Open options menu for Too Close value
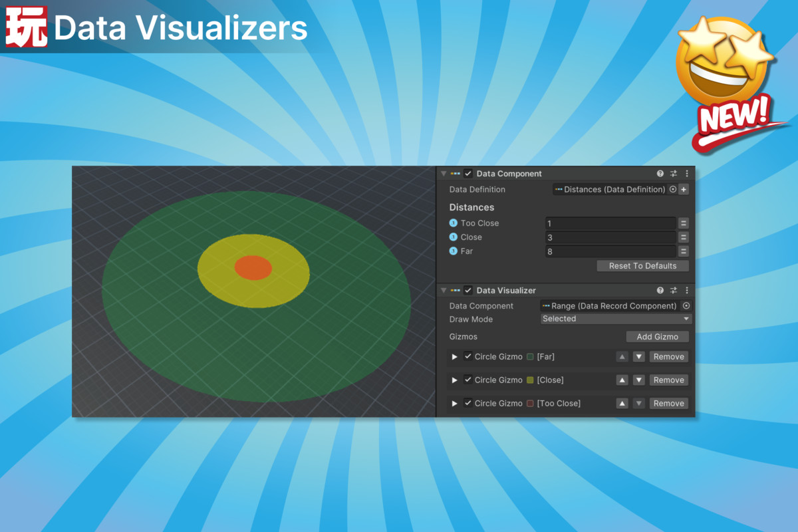798x532 pixels. 684,223
